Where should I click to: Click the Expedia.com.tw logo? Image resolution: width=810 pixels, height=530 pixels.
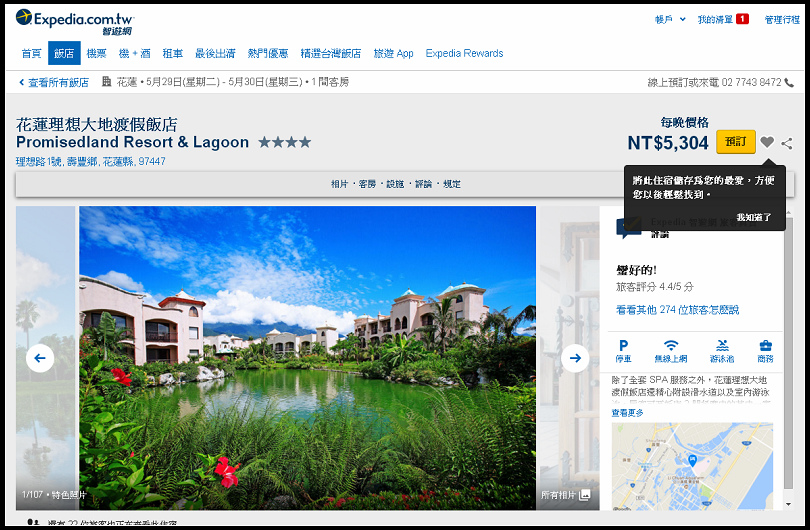[x=75, y=22]
